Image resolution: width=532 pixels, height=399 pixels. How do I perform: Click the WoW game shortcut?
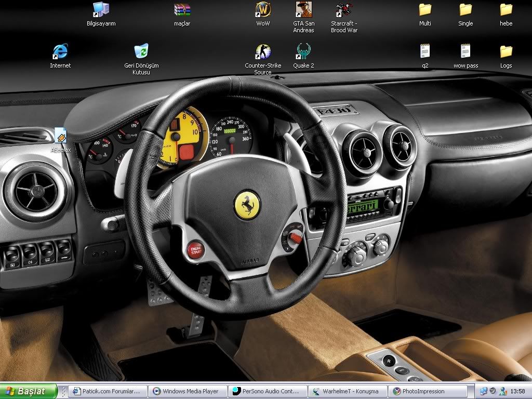click(x=263, y=10)
